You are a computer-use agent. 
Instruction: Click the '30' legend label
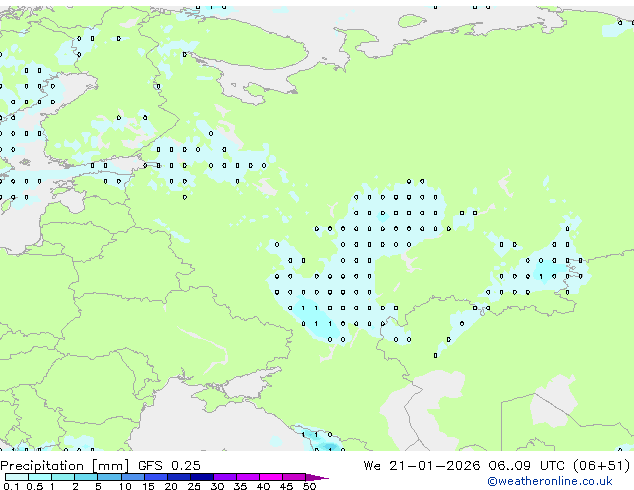point(217,486)
